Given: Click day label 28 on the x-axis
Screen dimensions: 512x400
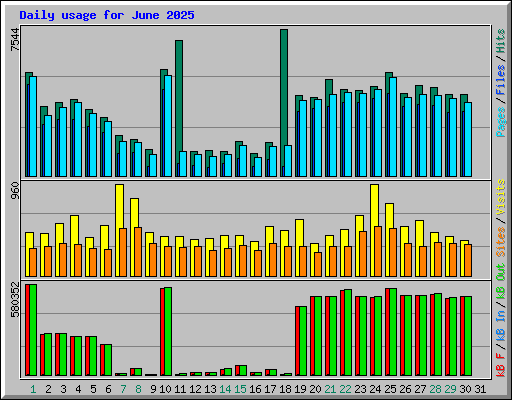Looking at the screenshot, I should tap(435, 389).
